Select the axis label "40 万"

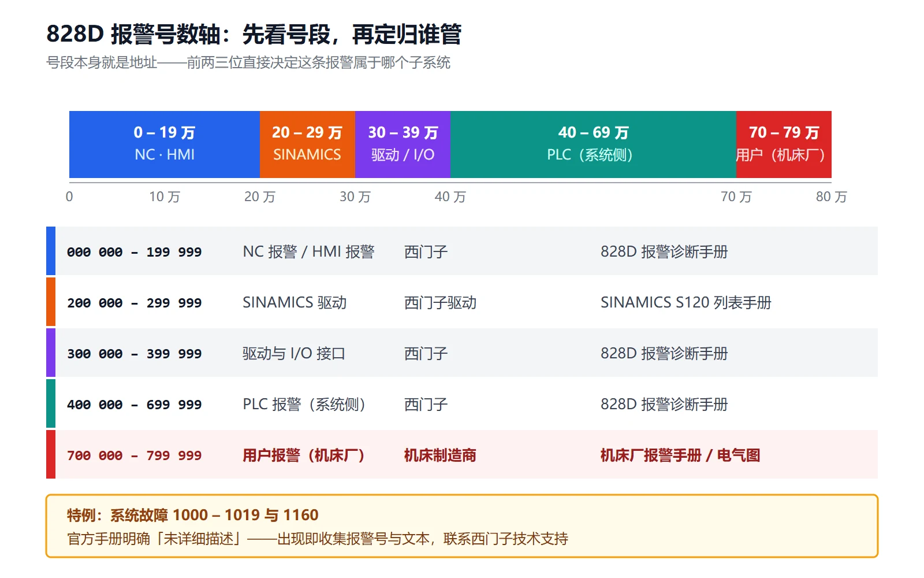point(450,197)
